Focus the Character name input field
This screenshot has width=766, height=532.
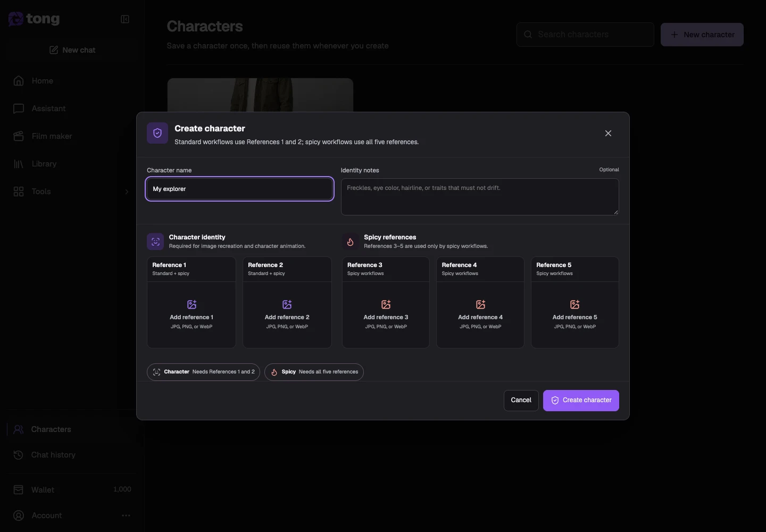pos(240,189)
